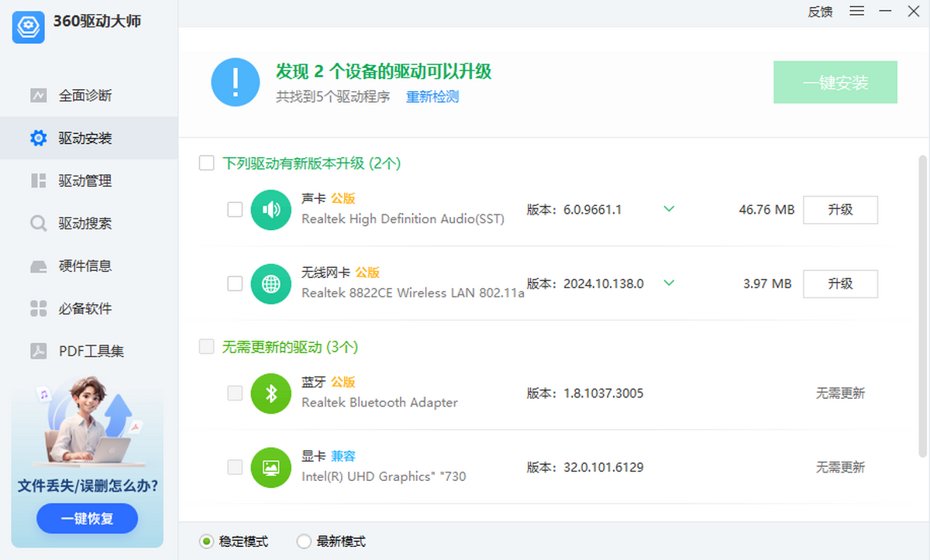Expand sound card version 6.0.9661.1 details
Image resolution: width=930 pixels, height=560 pixels.
(x=668, y=209)
